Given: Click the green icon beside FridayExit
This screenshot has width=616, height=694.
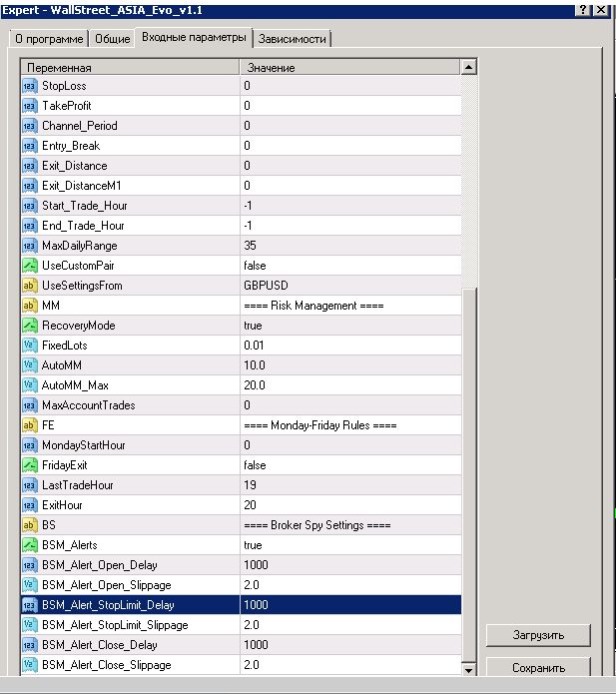Looking at the screenshot, I should (x=30, y=465).
